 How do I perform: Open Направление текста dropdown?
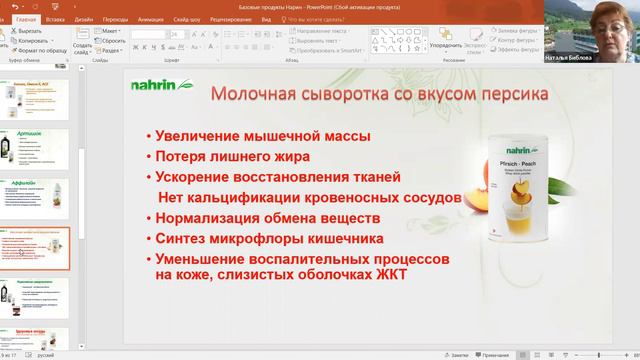pyautogui.click(x=319, y=31)
